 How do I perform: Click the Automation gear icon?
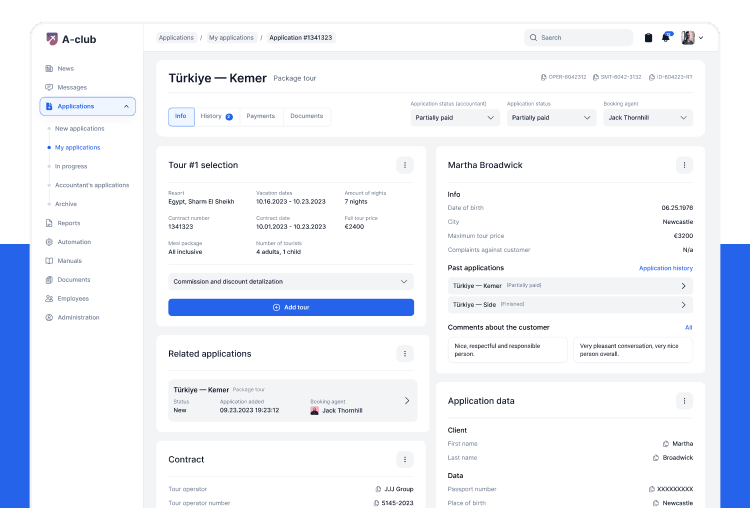tap(49, 242)
